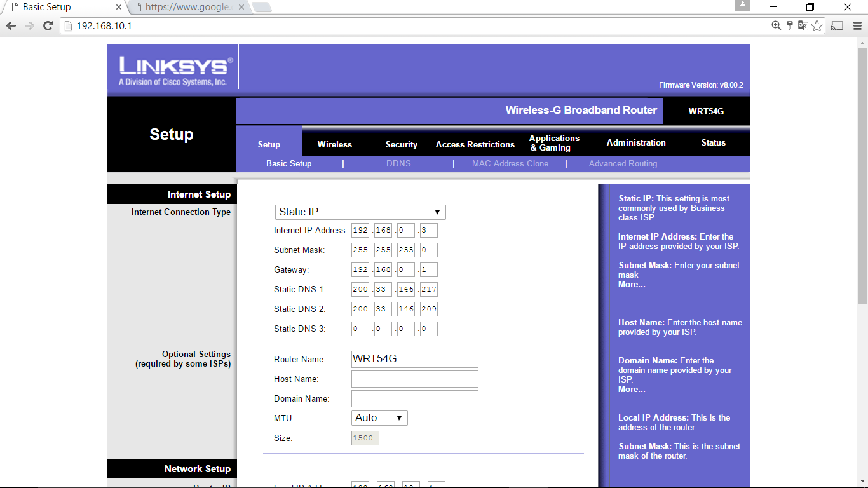Click the MTU Size field showing 1500
This screenshot has height=488, width=868.
click(x=365, y=438)
